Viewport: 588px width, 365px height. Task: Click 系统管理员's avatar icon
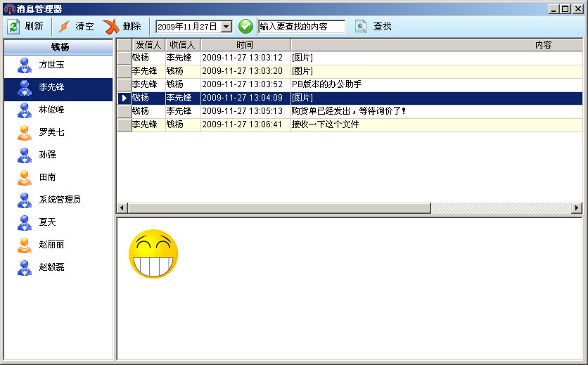(x=25, y=200)
